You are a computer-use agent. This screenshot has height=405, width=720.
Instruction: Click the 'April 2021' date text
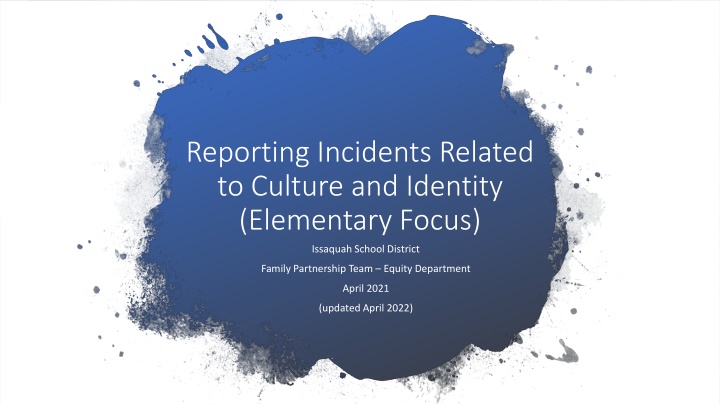(366, 288)
